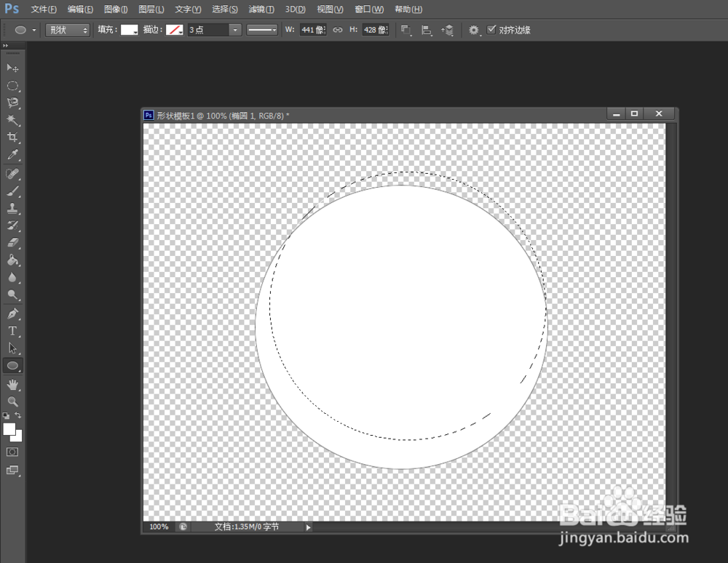The width and height of the screenshot is (728, 563).
Task: Select the Dodge tool
Action: [12, 295]
